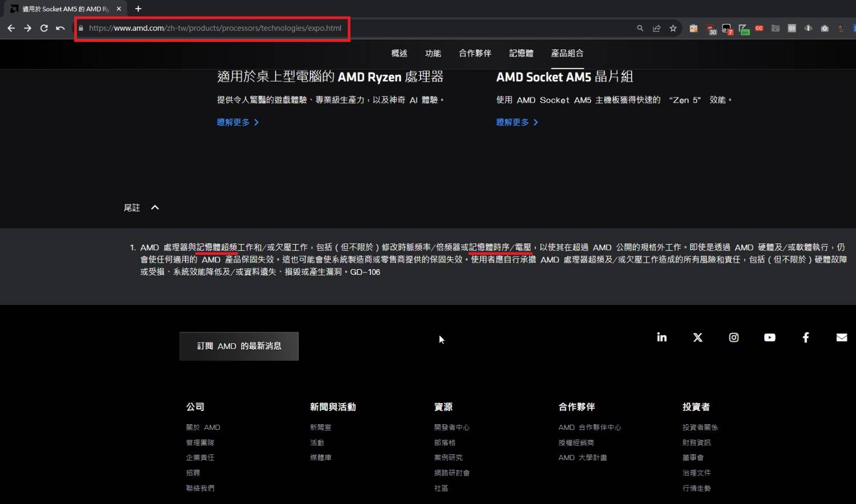Open 開發者中心 footer link
This screenshot has width=856, height=504.
[452, 427]
